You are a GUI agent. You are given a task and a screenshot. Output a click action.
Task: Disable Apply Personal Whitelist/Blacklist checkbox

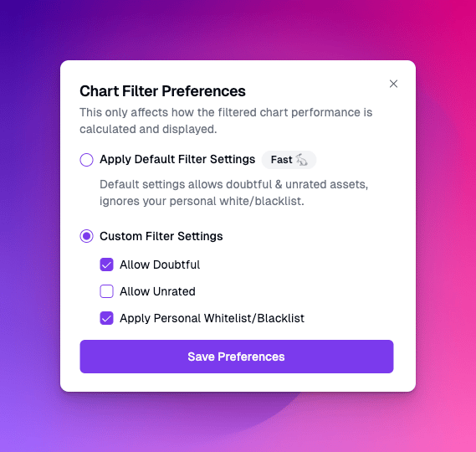(106, 318)
